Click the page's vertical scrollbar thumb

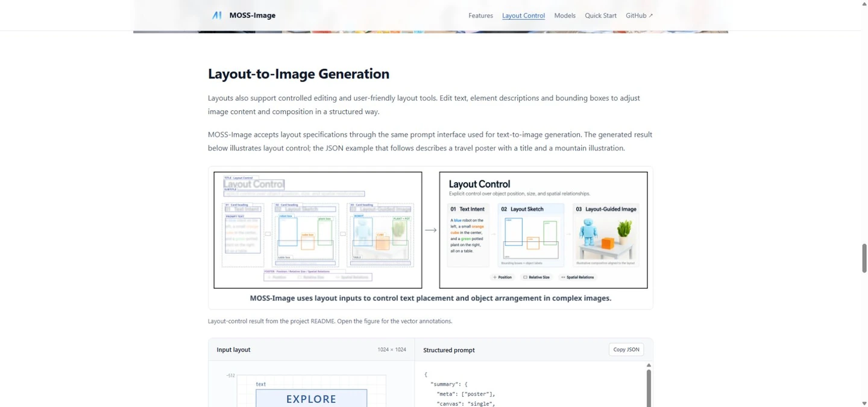(864, 258)
